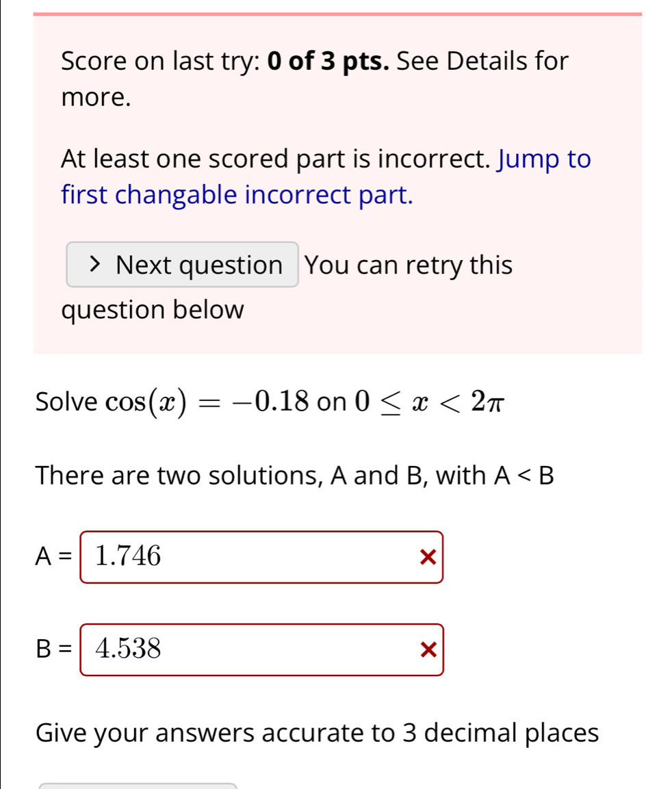This screenshot has width=672, height=789.
Task: Click the red X beside answer A
Action: tap(427, 558)
